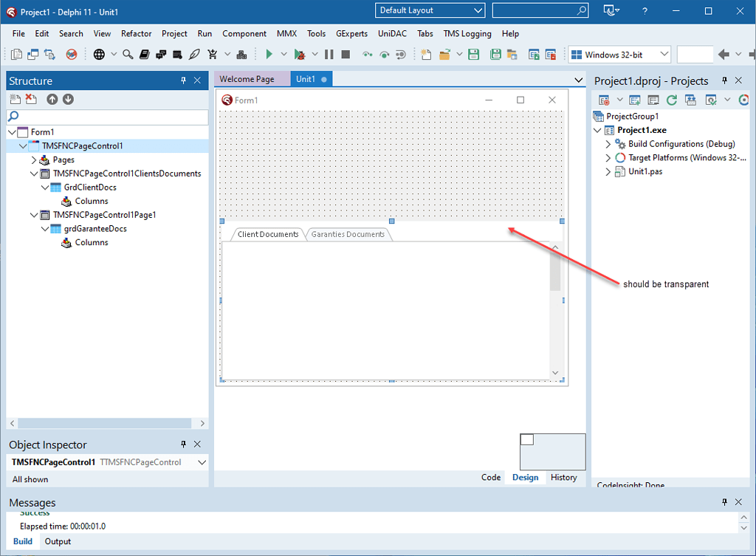Select ProjectGroup1 in the Projects panel

(x=632, y=116)
